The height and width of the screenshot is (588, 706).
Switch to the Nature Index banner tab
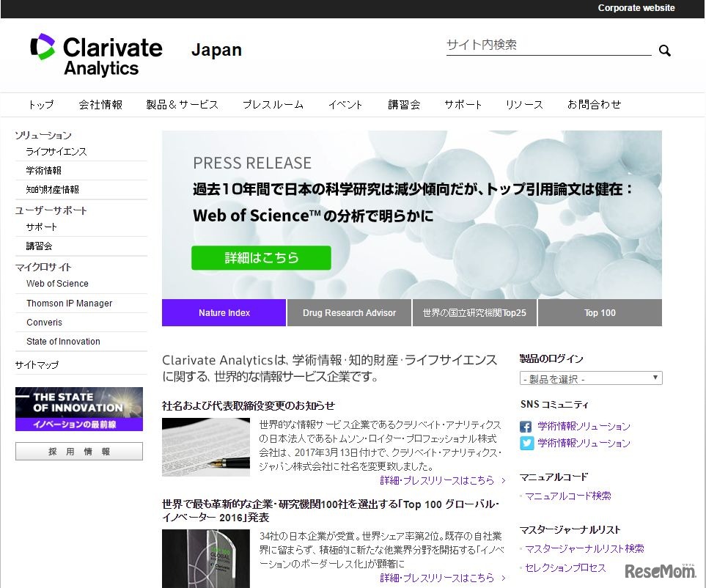point(224,312)
